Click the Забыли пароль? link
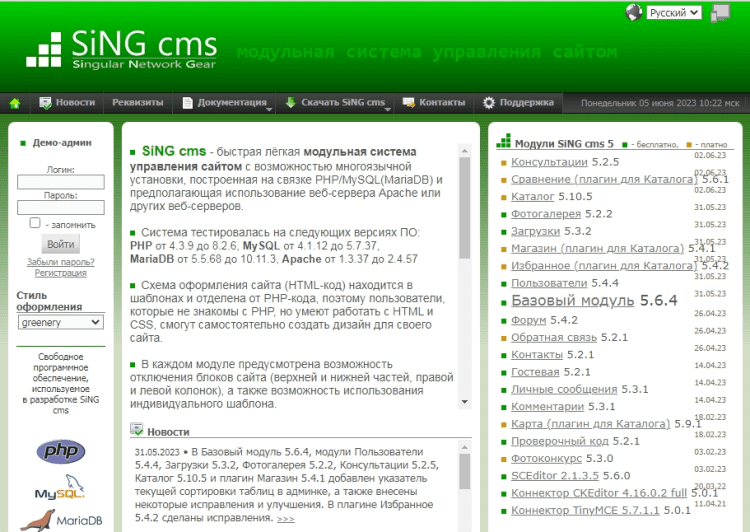The image size is (750, 532). (61, 262)
